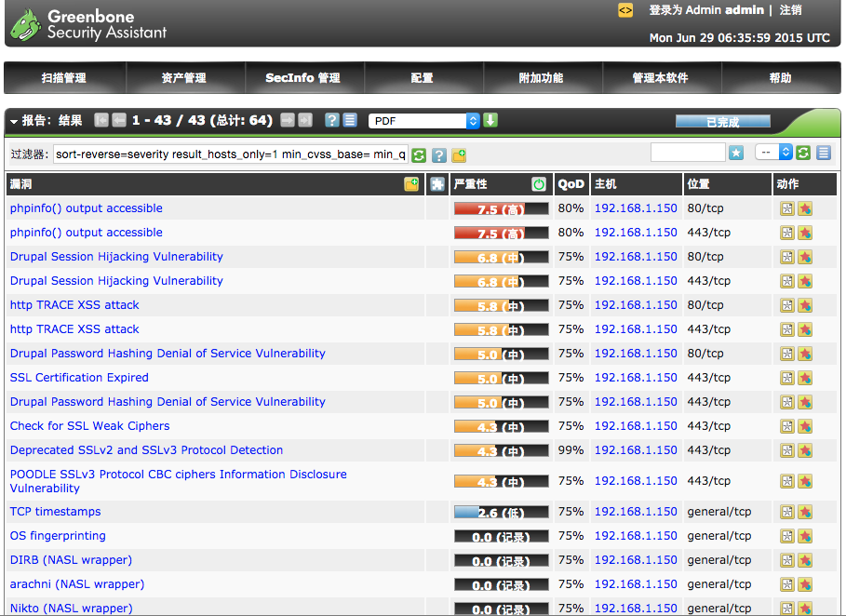Sort by 严重性 column header
Viewport: 846px width, 616px height.
click(471, 184)
